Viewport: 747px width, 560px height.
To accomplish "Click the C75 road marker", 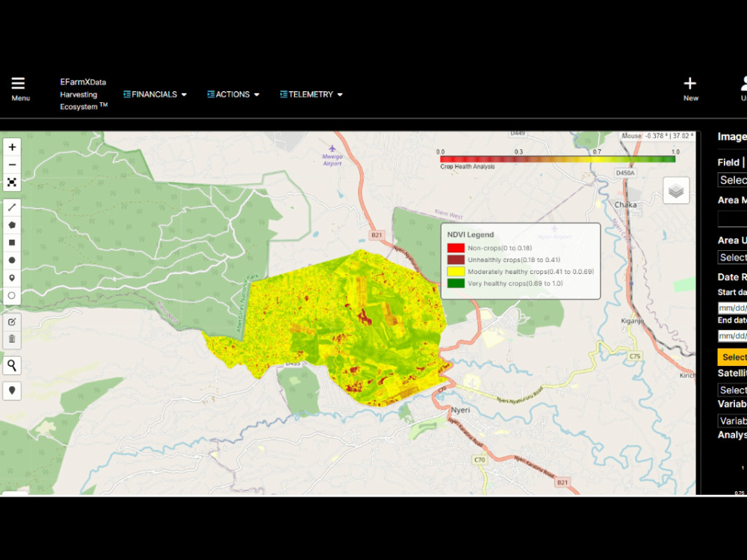I will point(635,356).
